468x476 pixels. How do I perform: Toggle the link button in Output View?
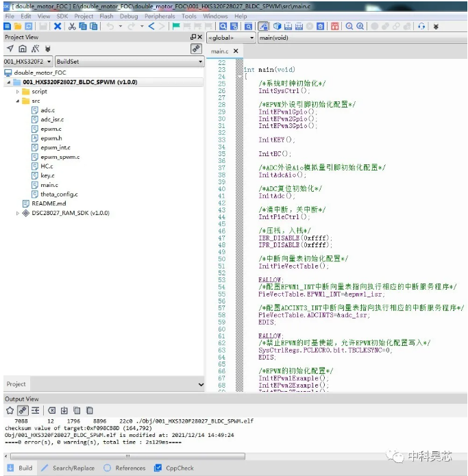(23, 410)
